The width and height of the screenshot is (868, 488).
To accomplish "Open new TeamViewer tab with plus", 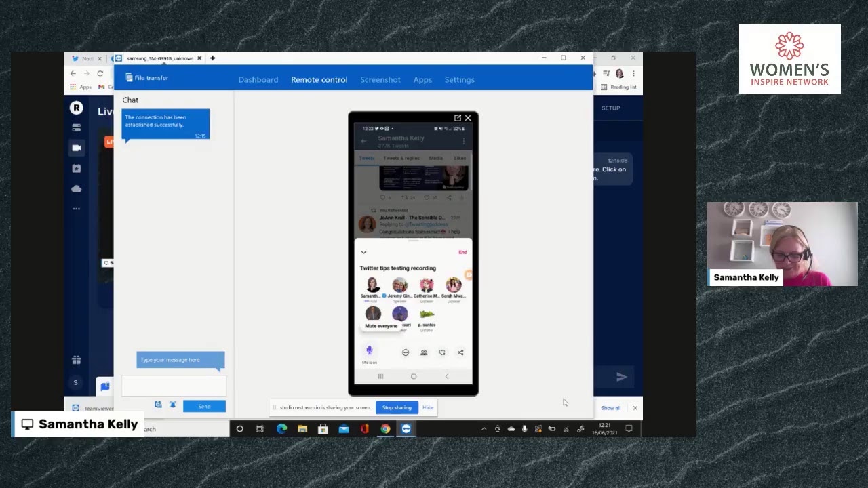I will [x=212, y=58].
